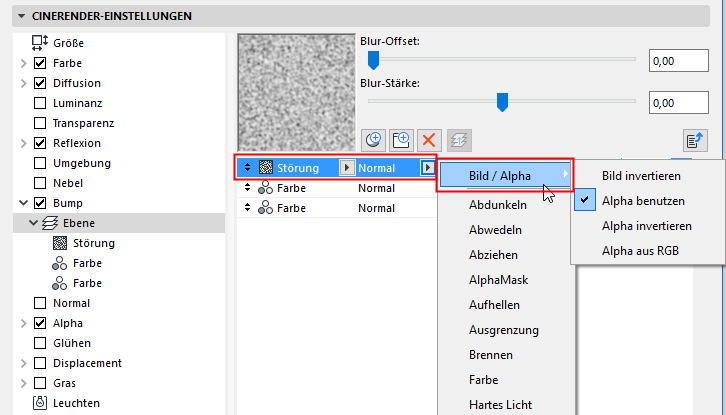Enable the Luminanz checkbox
The width and height of the screenshot is (726, 415).
(40, 103)
